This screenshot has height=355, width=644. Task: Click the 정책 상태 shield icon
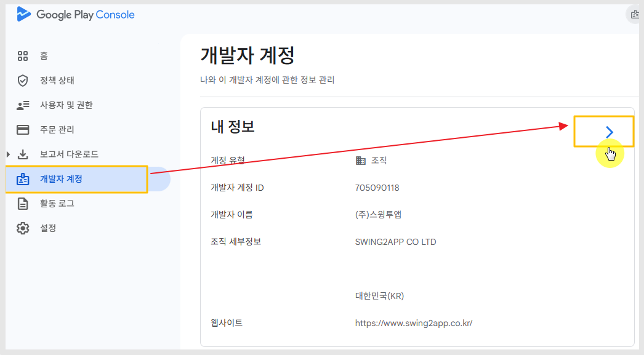click(x=23, y=81)
